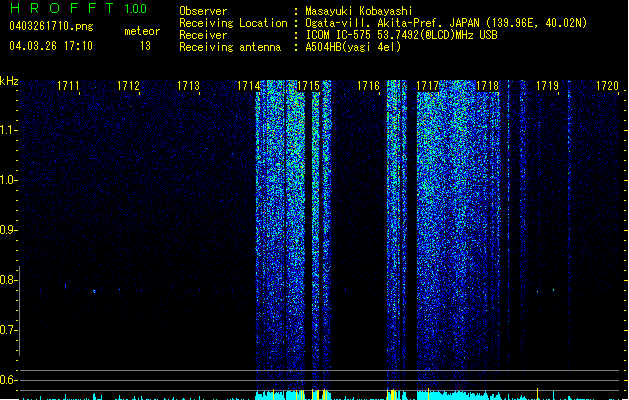Click the 1715 time marker

[308, 86]
